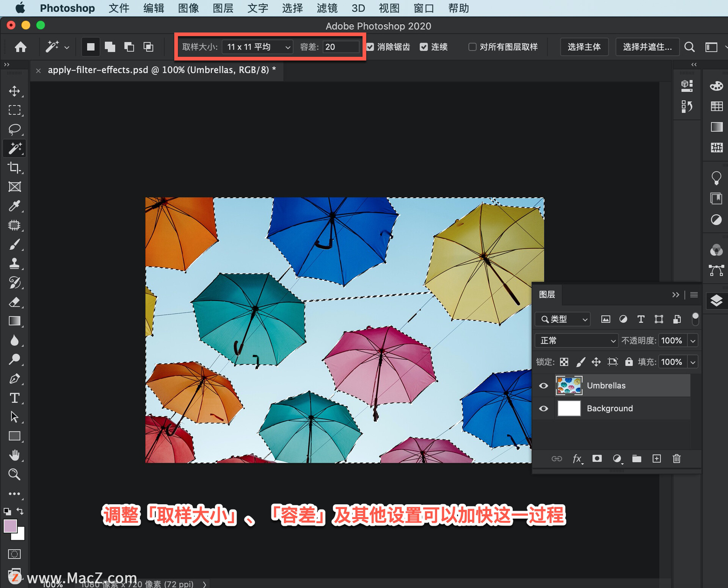Collapse the Layers panel with double arrows
This screenshot has height=588, width=728.
click(x=675, y=295)
